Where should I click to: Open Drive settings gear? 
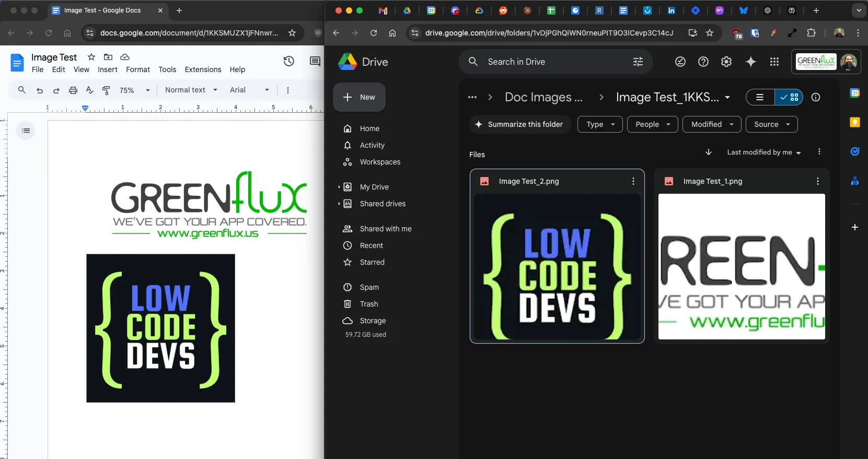click(726, 62)
